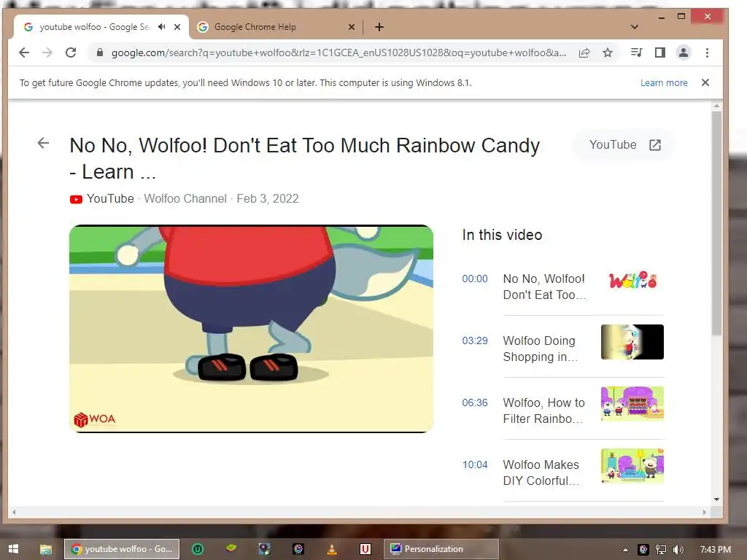Click the 03:29 chapter thumbnail
747x560 pixels.
(x=632, y=342)
